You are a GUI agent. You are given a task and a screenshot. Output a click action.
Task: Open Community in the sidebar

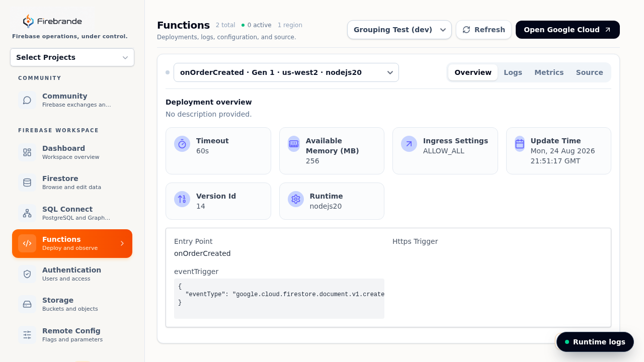[x=72, y=100]
